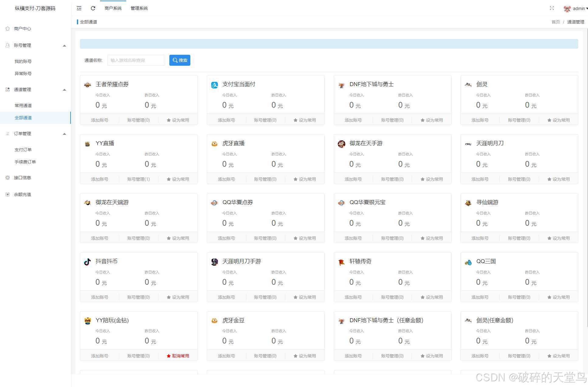Image resolution: width=588 pixels, height=387 pixels.
Task: Switch to the 管理系统 tab
Action: click(139, 8)
